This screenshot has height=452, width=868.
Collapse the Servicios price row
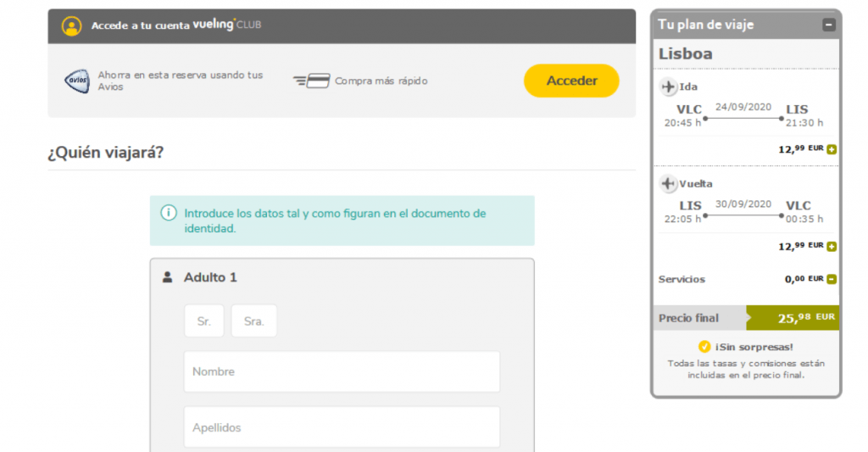(x=832, y=279)
